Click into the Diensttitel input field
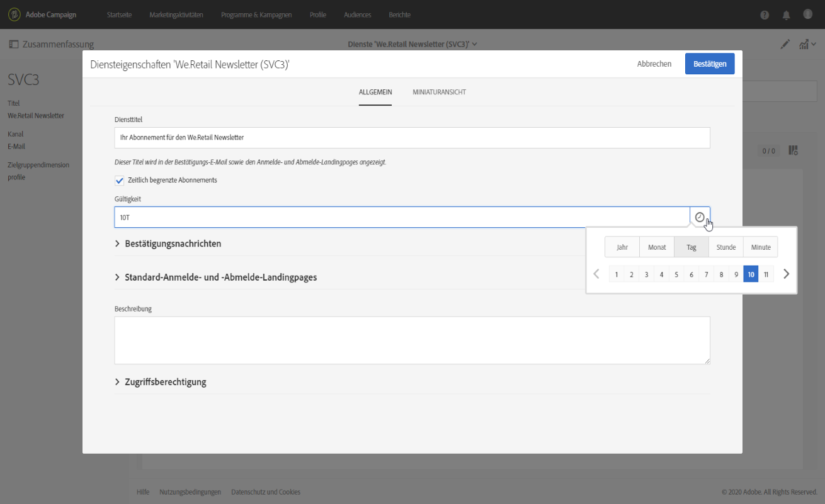825x504 pixels. point(412,138)
